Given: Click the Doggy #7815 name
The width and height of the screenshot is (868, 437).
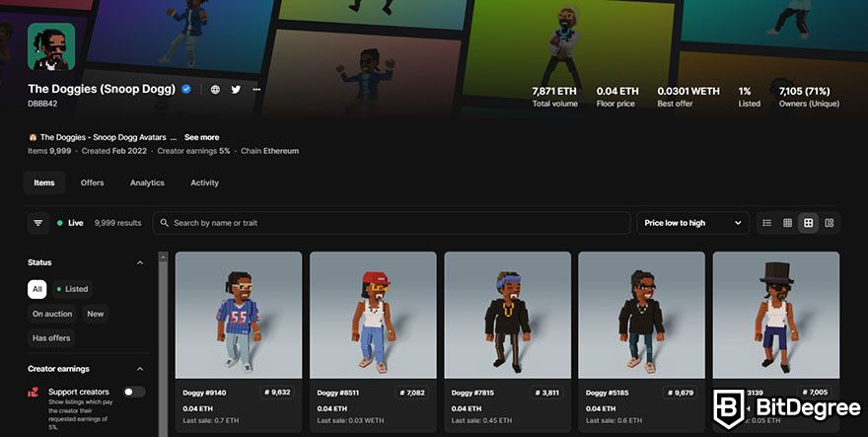Looking at the screenshot, I should 472,393.
